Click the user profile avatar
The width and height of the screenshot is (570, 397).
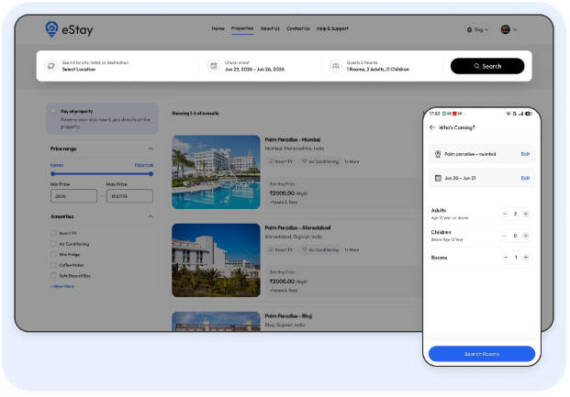(x=505, y=29)
